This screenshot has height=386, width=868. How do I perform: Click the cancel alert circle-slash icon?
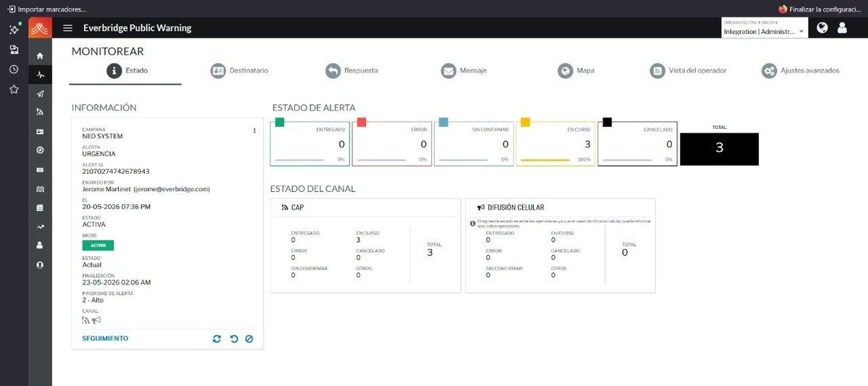tap(249, 338)
